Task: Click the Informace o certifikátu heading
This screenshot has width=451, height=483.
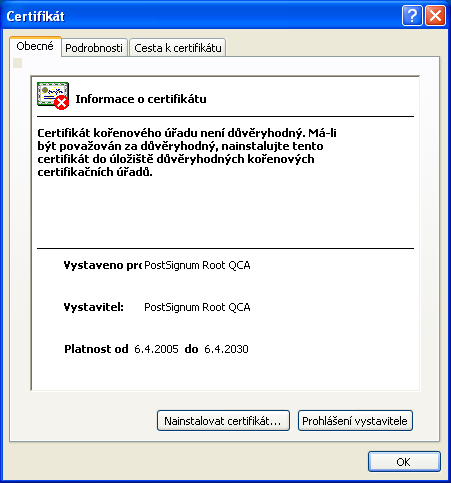Action: coord(141,99)
